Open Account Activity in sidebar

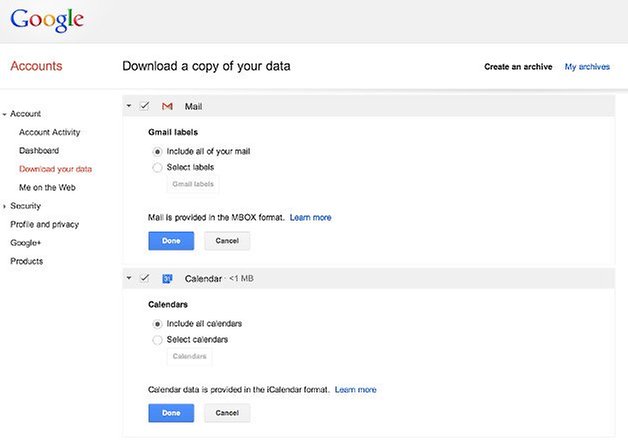50,132
